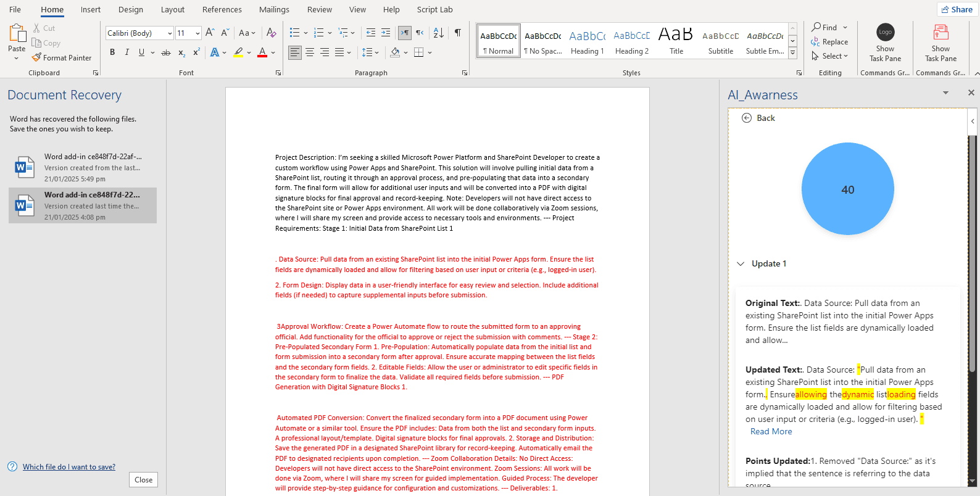The image size is (980, 496).
Task: Toggle Superscript formatting
Action: point(196,52)
